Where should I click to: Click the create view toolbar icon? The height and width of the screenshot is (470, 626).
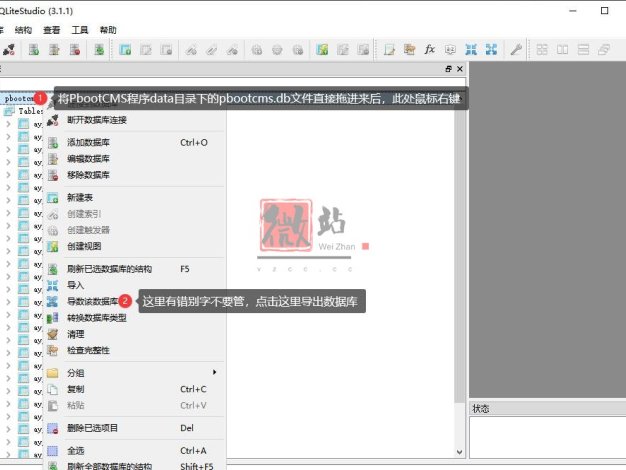(322, 50)
